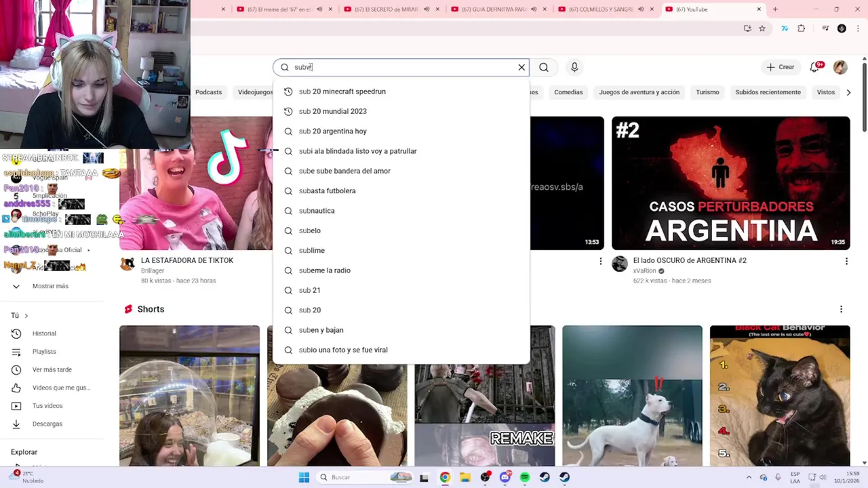The width and height of the screenshot is (868, 488).
Task: Filter by the Comedias chip
Action: (x=568, y=92)
